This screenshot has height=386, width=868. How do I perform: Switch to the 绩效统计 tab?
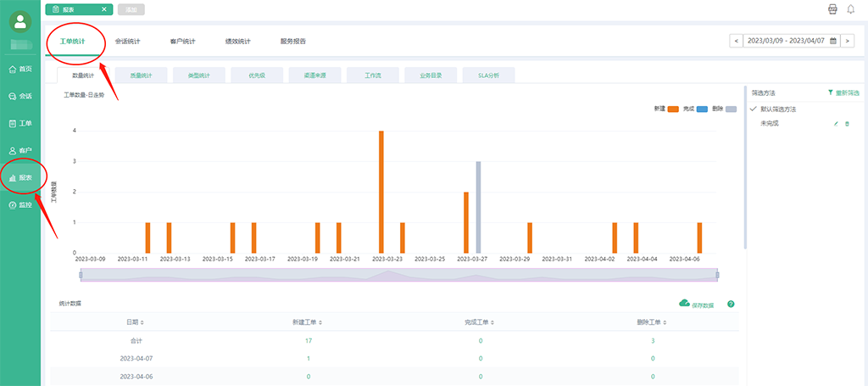(238, 41)
